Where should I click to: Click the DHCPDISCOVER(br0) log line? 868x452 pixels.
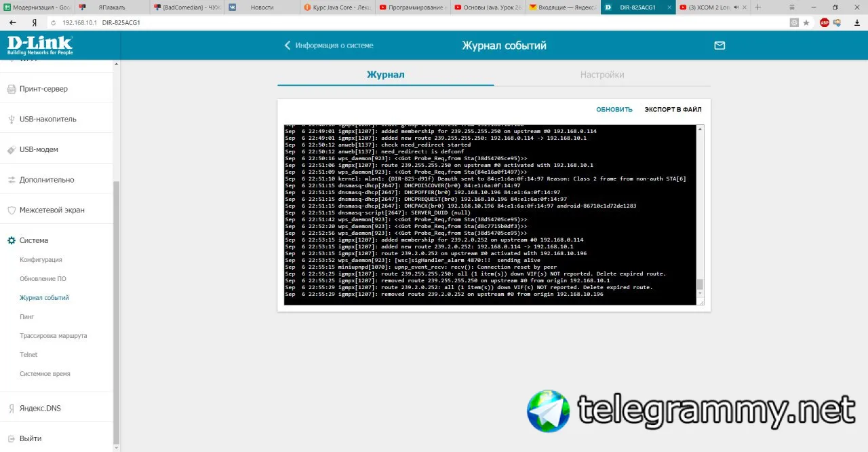click(x=403, y=185)
